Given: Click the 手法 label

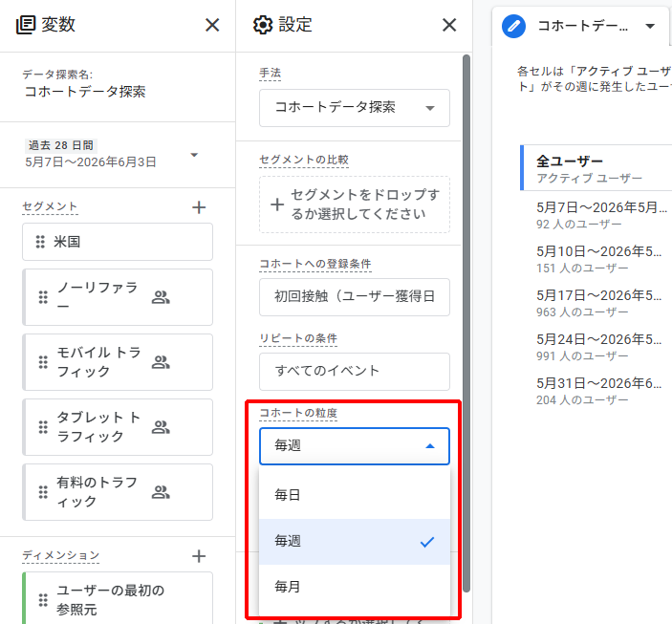Looking at the screenshot, I should point(270,74).
